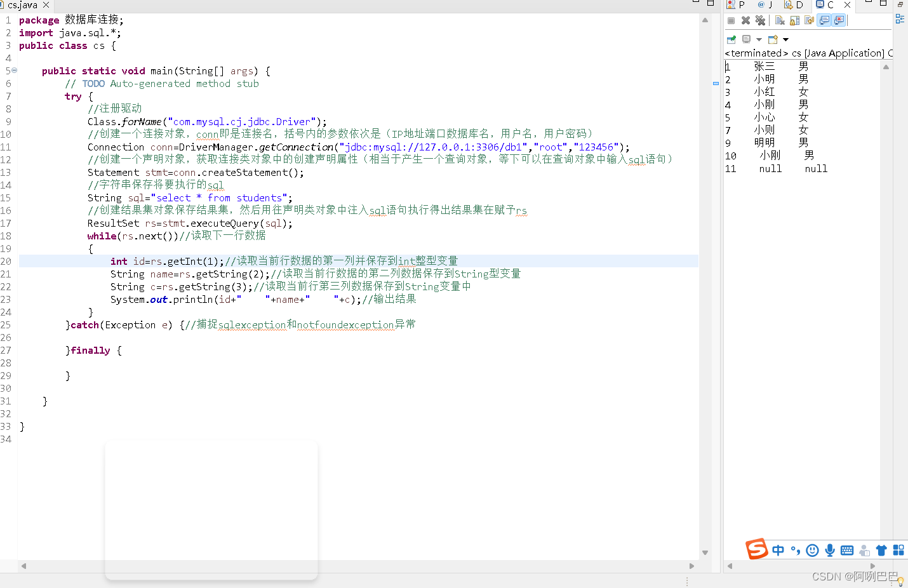Minimize the console panel
This screenshot has height=588, width=908.
(869, 2)
